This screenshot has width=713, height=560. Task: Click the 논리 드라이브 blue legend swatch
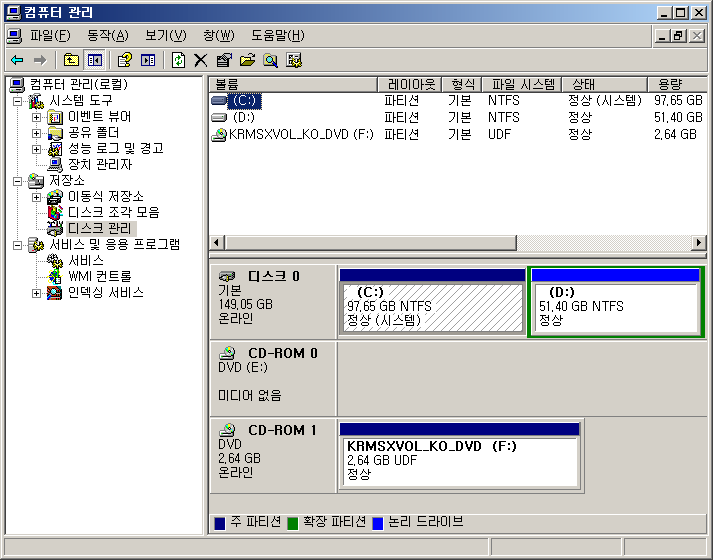(378, 524)
